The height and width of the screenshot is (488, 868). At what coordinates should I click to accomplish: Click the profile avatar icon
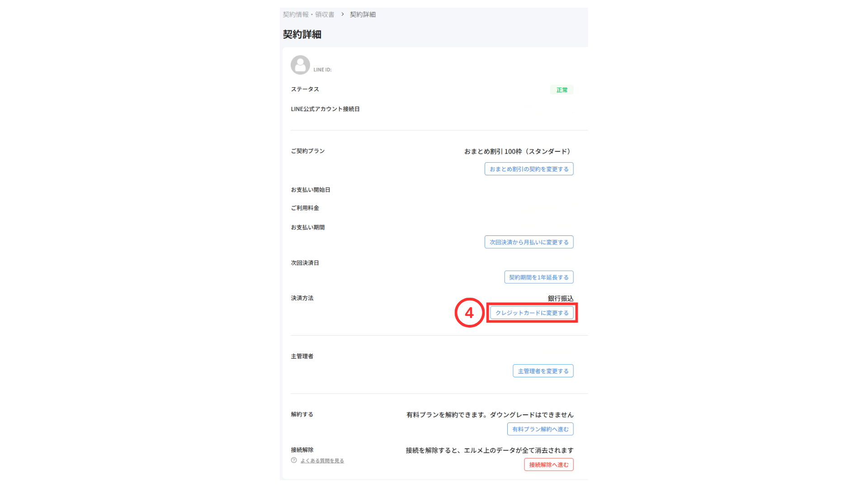(300, 65)
